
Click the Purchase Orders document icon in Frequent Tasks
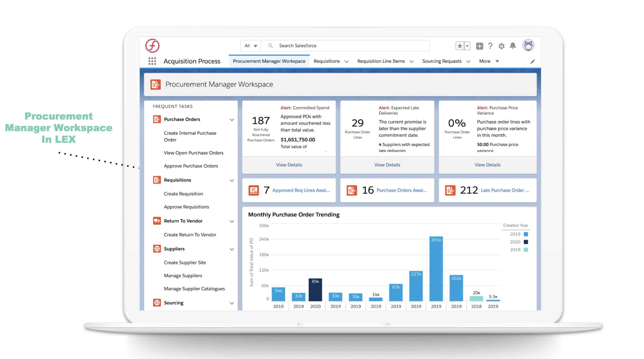pyautogui.click(x=156, y=119)
